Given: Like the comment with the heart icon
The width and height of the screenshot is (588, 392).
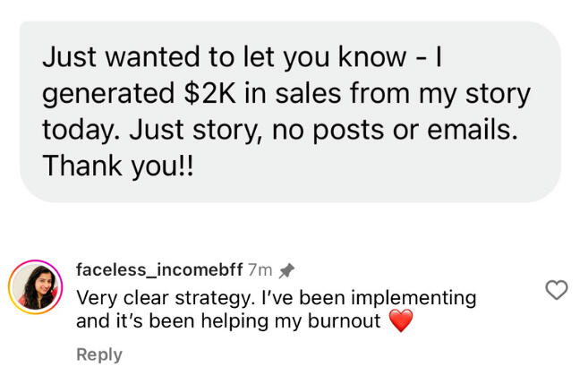Looking at the screenshot, I should [557, 289].
